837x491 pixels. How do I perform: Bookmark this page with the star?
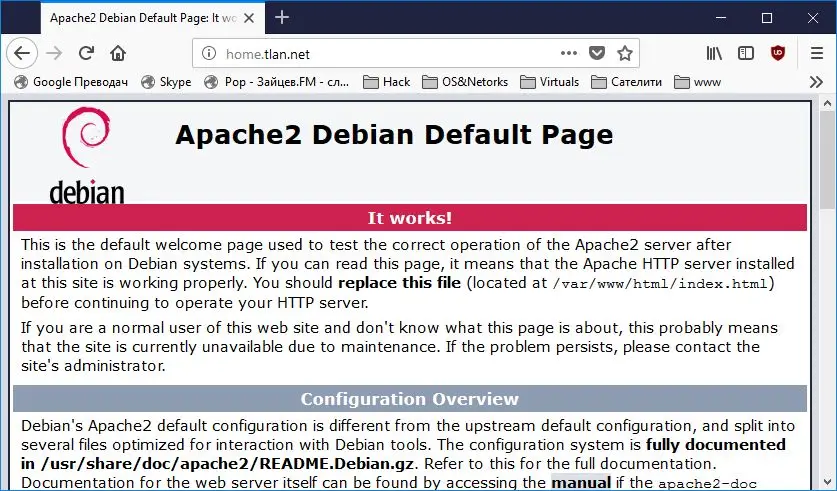[625, 53]
